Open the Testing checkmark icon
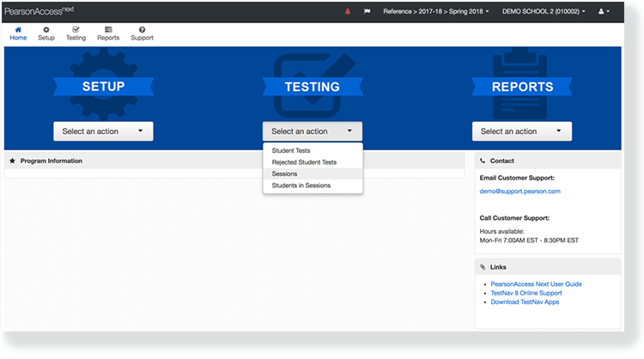Screen dimensions: 644x359 click(x=76, y=30)
